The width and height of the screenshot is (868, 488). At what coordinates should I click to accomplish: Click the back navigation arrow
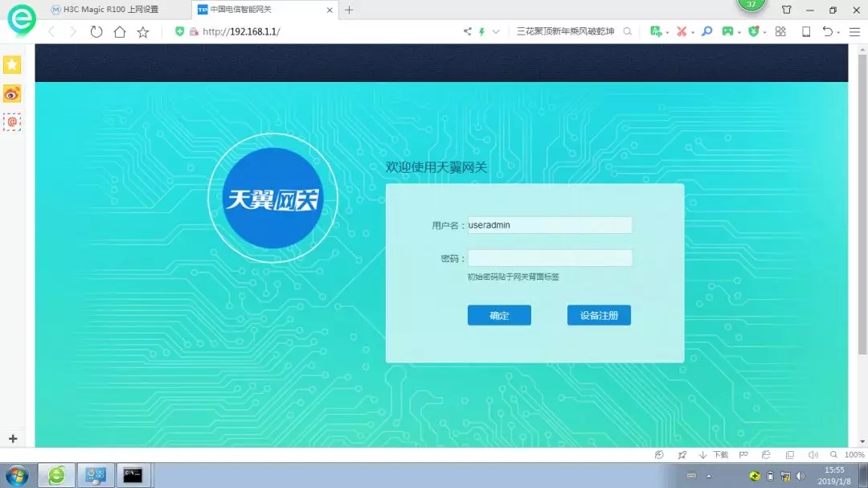click(x=51, y=31)
